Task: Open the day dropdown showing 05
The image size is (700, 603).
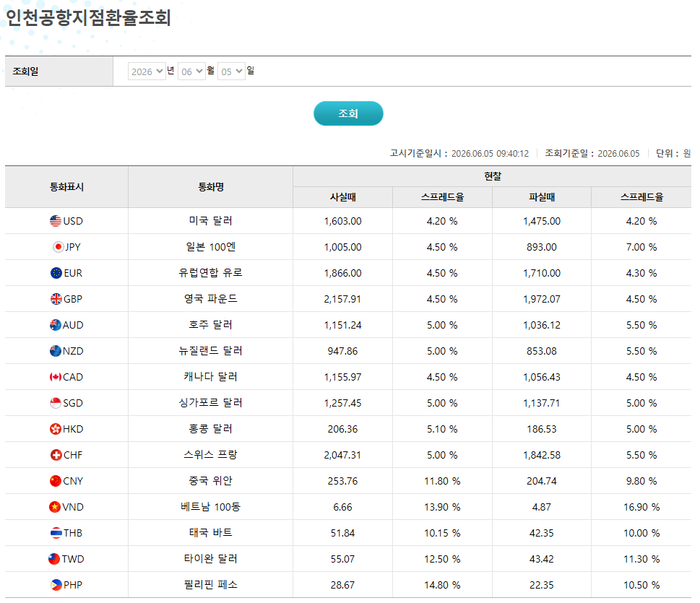Action: click(231, 71)
